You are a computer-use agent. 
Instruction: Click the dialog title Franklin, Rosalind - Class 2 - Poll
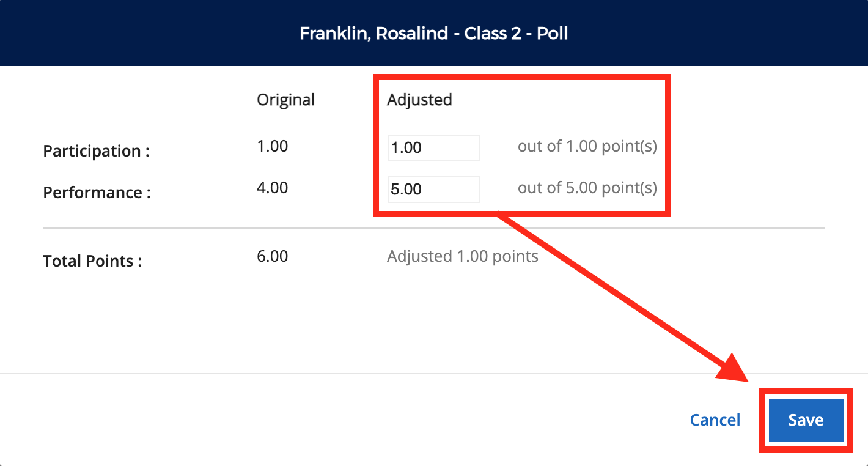[x=433, y=33]
